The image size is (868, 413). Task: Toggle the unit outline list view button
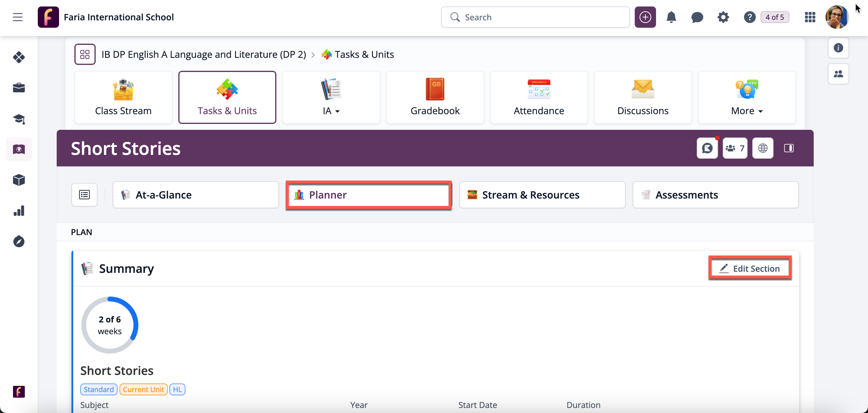click(84, 194)
